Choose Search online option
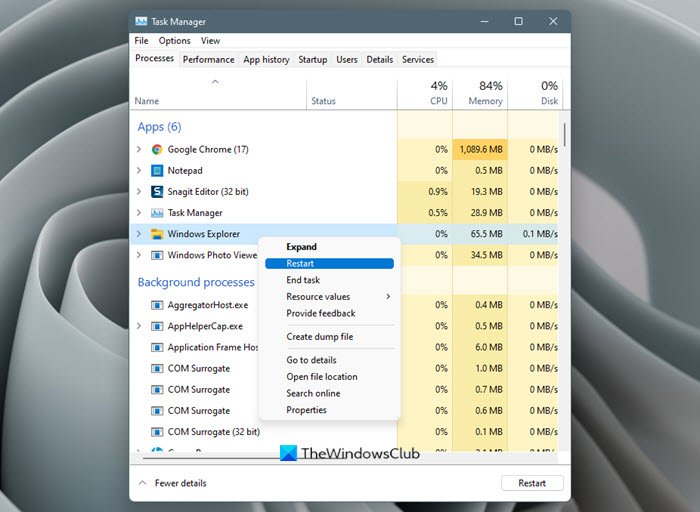This screenshot has width=700, height=512. coord(329,393)
